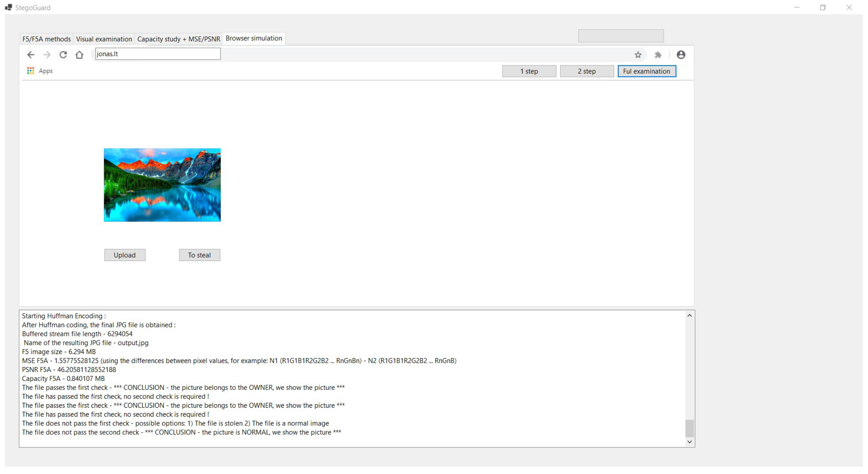The width and height of the screenshot is (868, 474).
Task: Click the browser forward arrow icon
Action: tap(47, 54)
